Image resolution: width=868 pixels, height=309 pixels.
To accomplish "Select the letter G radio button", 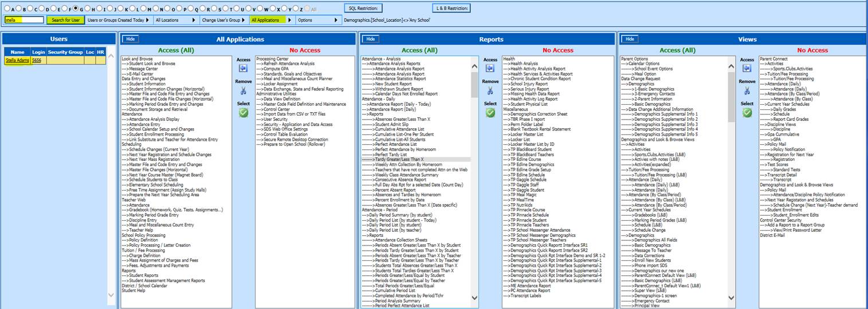I will (75, 9).
